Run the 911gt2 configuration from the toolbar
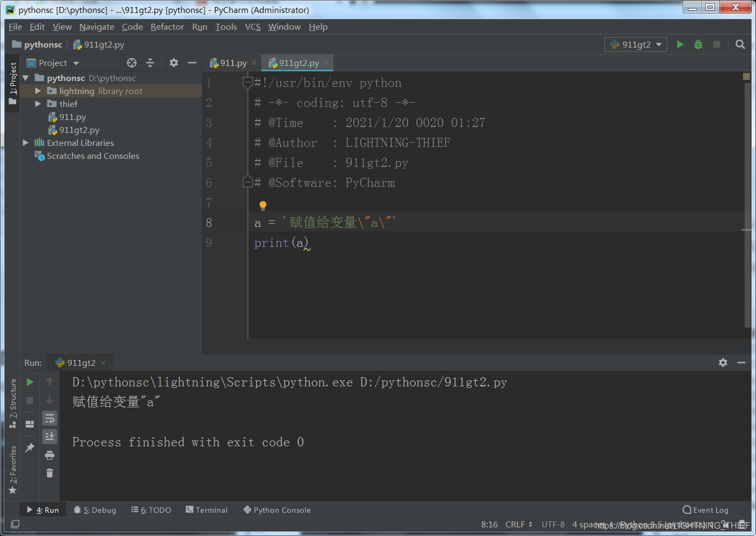The image size is (756, 536). 680,44
